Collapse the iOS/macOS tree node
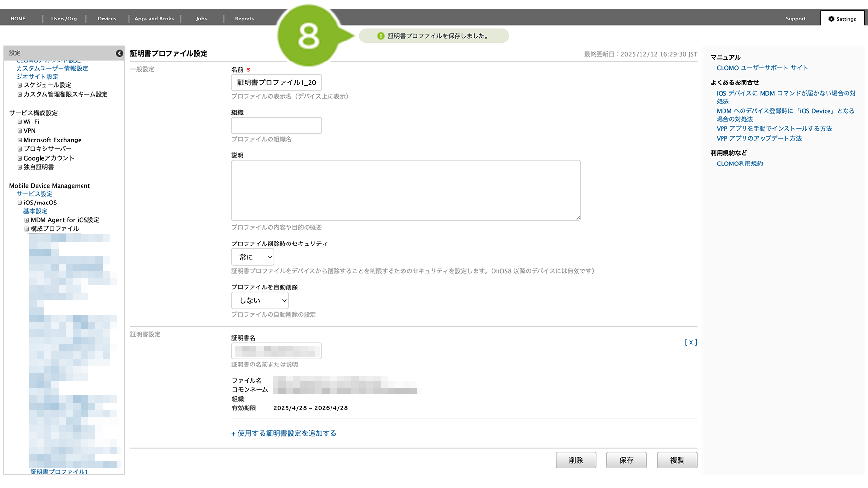868x488 pixels. pyautogui.click(x=20, y=203)
